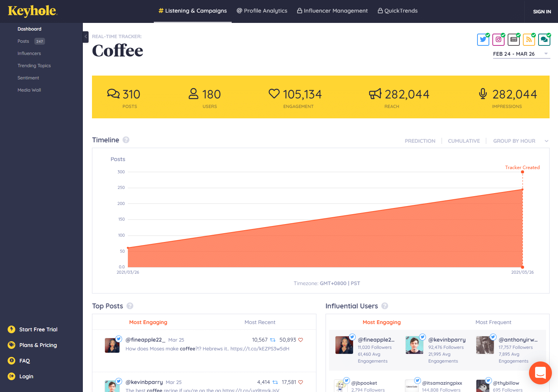The image size is (558, 392).
Task: Open the @kevinbparry influential user avatar
Action: (x=414, y=345)
